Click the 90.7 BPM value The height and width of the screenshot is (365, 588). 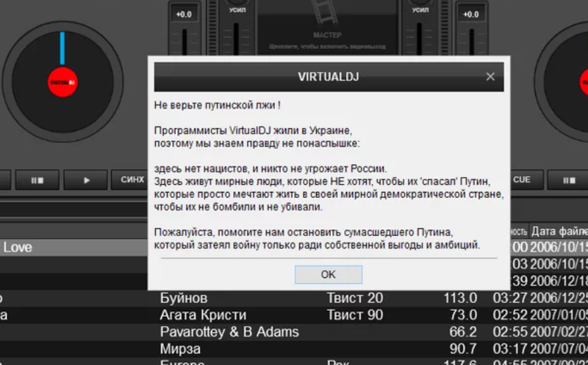click(x=463, y=349)
